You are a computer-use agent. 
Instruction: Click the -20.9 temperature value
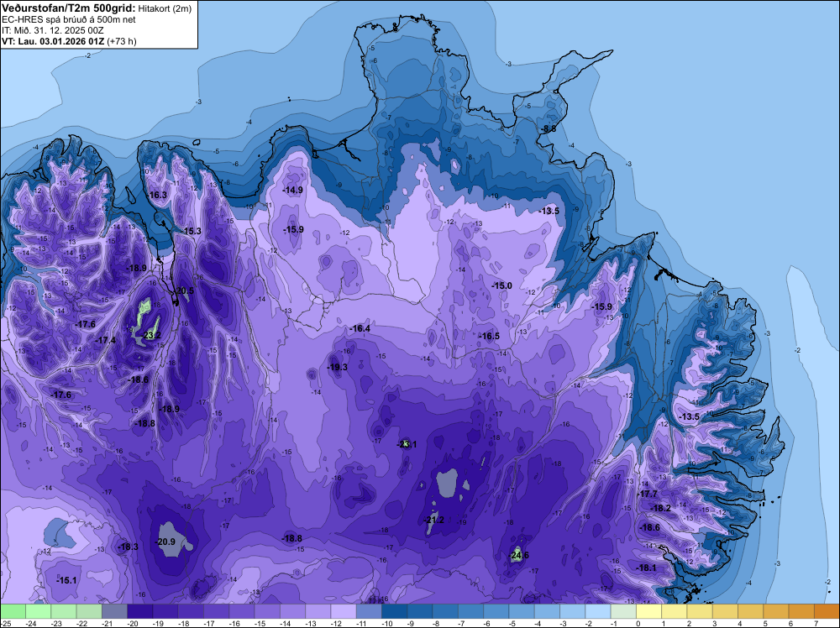tap(165, 542)
